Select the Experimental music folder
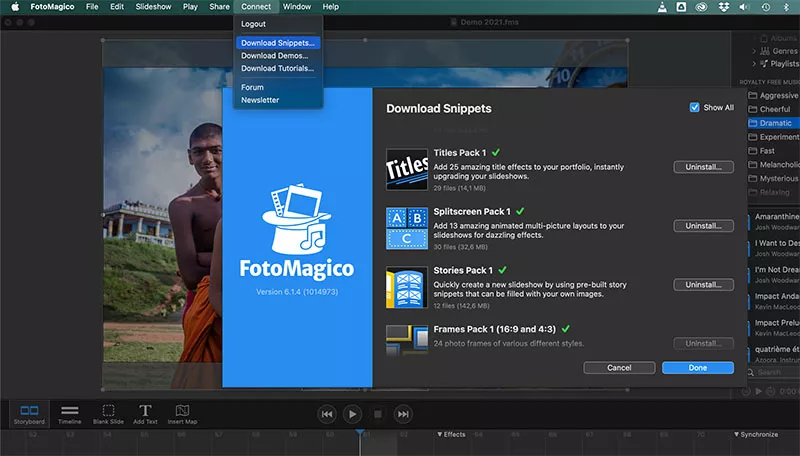This screenshot has width=800, height=456. pos(773,137)
